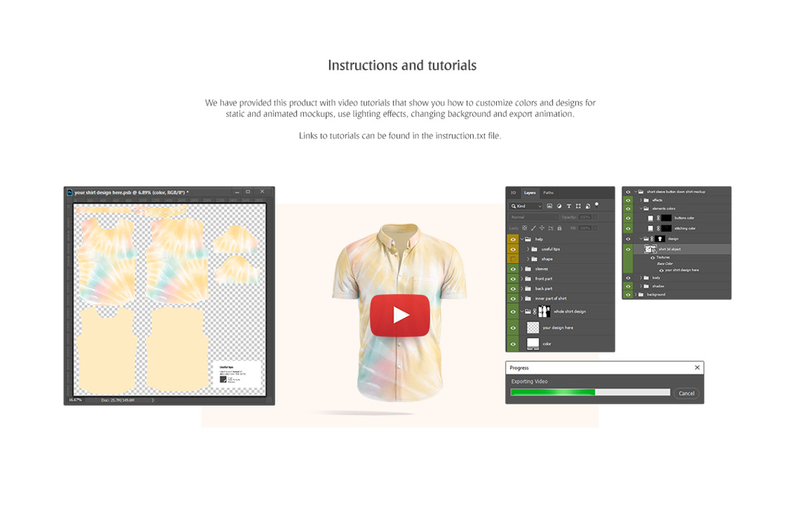Click the folder icon of background group
The image size is (798, 532).
click(x=640, y=295)
